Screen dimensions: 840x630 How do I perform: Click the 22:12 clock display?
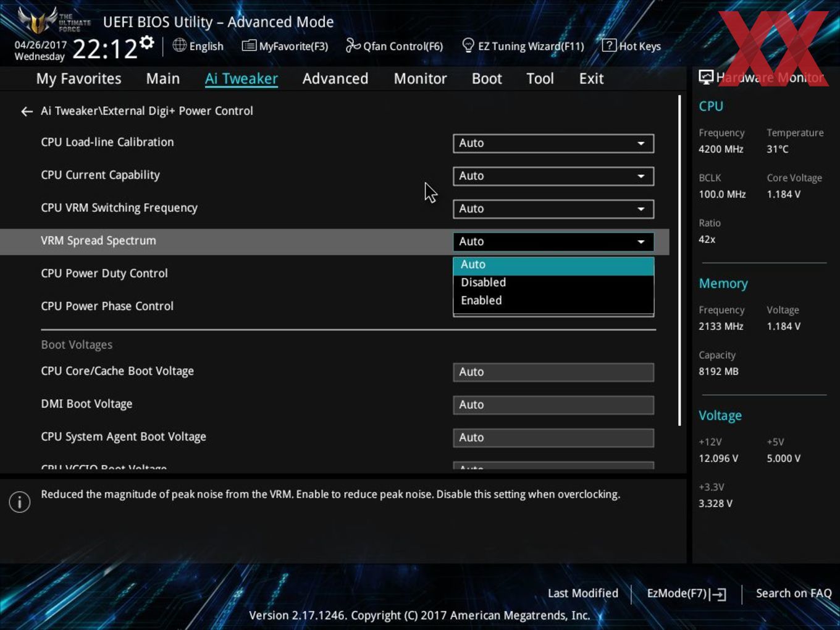pos(104,49)
